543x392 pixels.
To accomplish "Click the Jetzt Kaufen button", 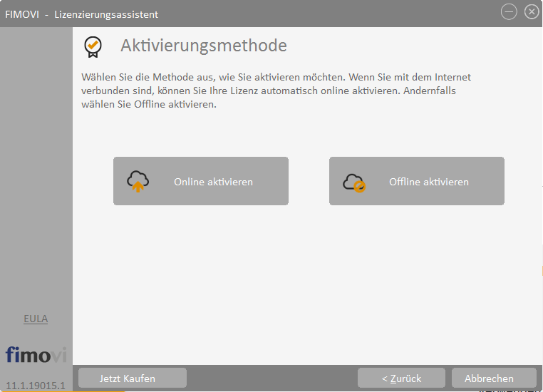I will click(x=133, y=378).
